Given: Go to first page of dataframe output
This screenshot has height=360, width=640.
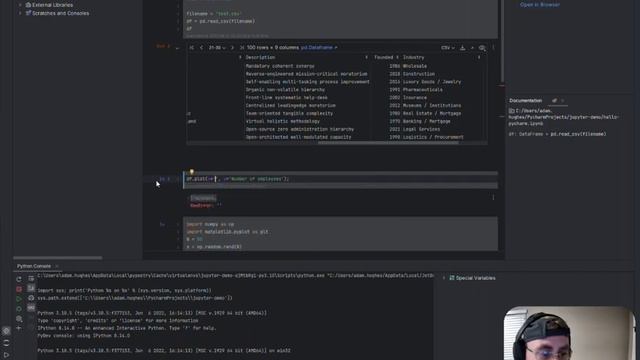Looking at the screenshot, I should pyautogui.click(x=191, y=48).
